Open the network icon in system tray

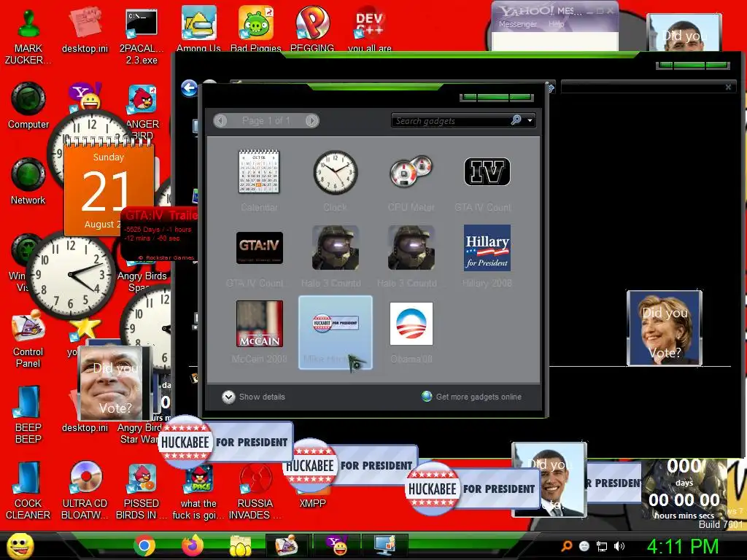click(x=602, y=546)
